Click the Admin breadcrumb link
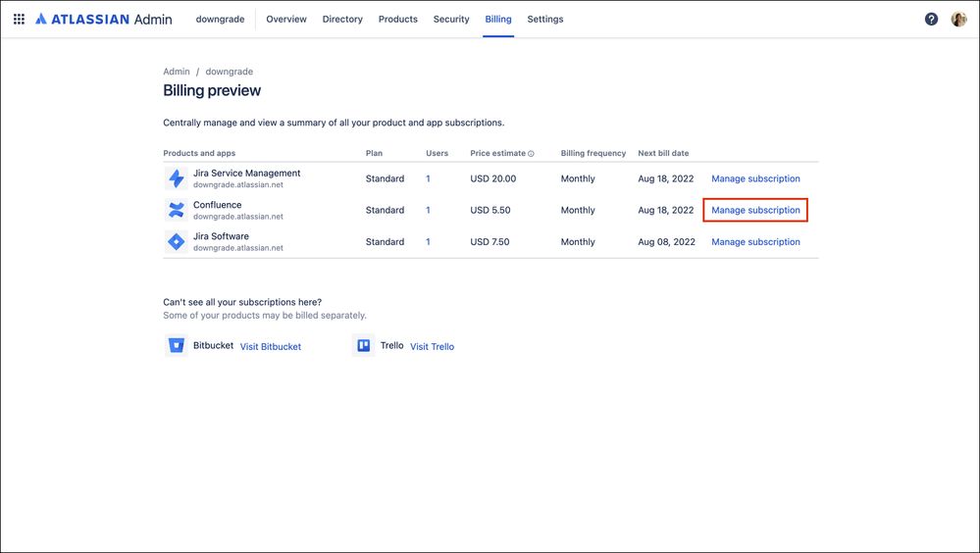The height and width of the screenshot is (553, 980). coord(177,72)
